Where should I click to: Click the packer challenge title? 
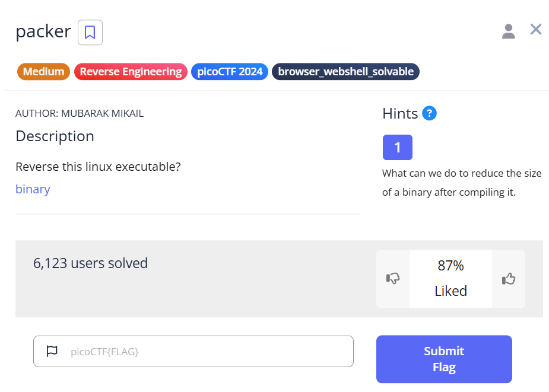tap(43, 31)
